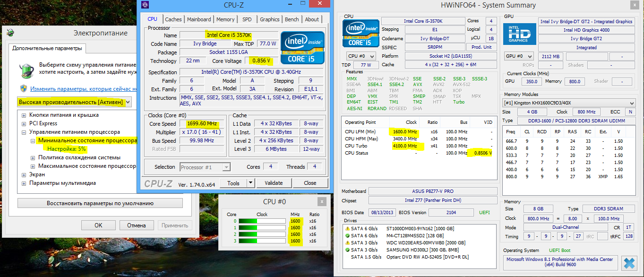Click the warning icon beside ST1000DM003 drive

click(348, 228)
